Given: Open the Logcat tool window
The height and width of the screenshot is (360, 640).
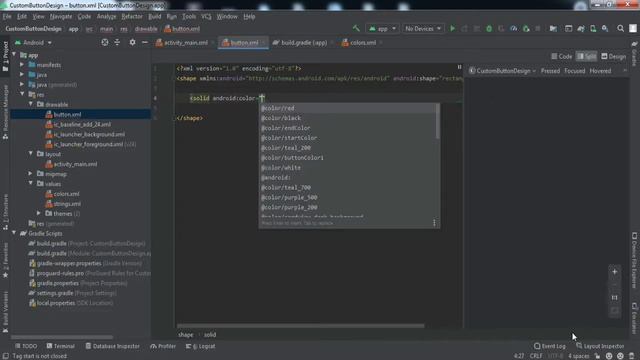Looking at the screenshot, I should click(200, 346).
